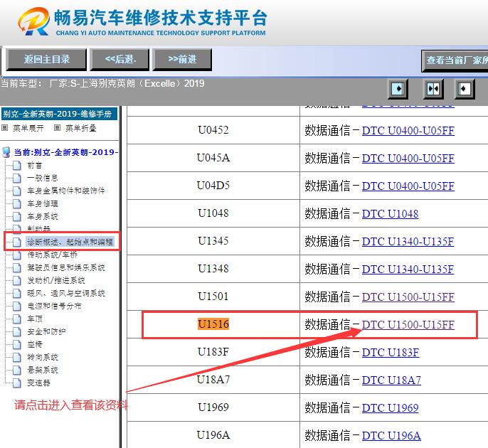Open the 车身金属构件和装饰件 tree item
Image resolution: width=488 pixels, height=448 pixels.
point(65,191)
